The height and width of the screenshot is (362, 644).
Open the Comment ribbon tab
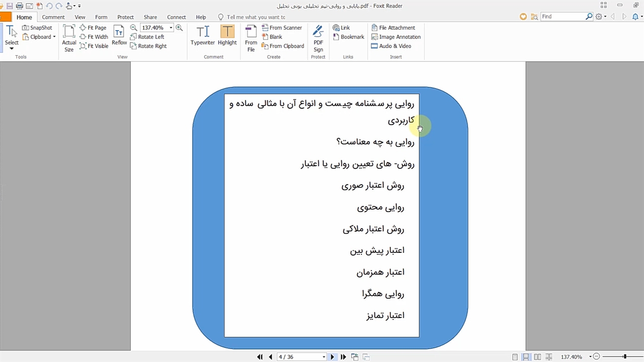coord(53,17)
